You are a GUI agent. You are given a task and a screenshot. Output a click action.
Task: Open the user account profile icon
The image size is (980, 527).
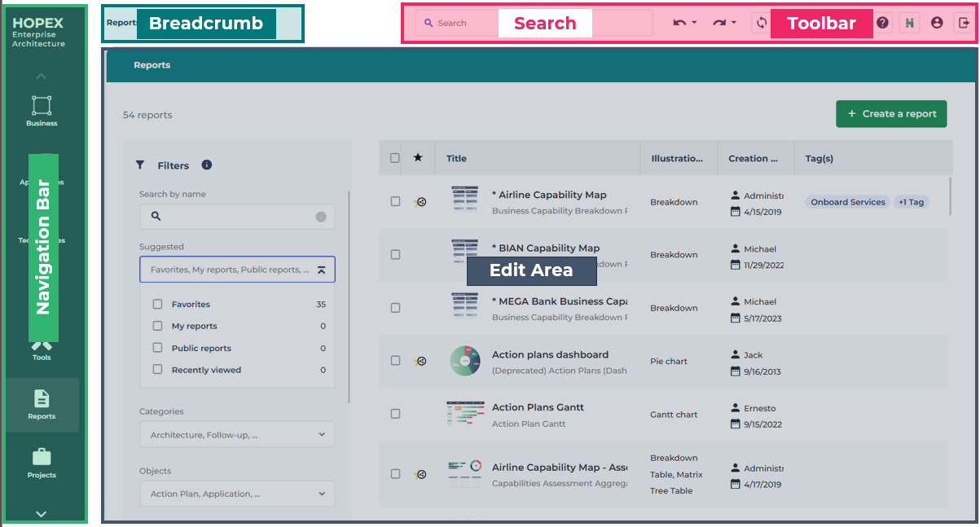(937, 23)
